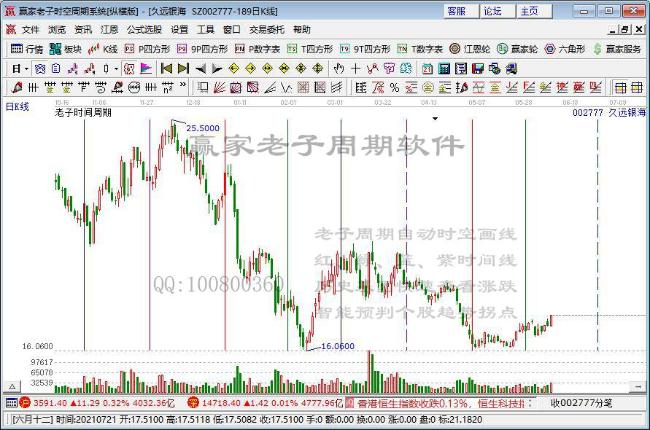
Task: Open the calculator icon in toolbar
Action: click(444, 68)
